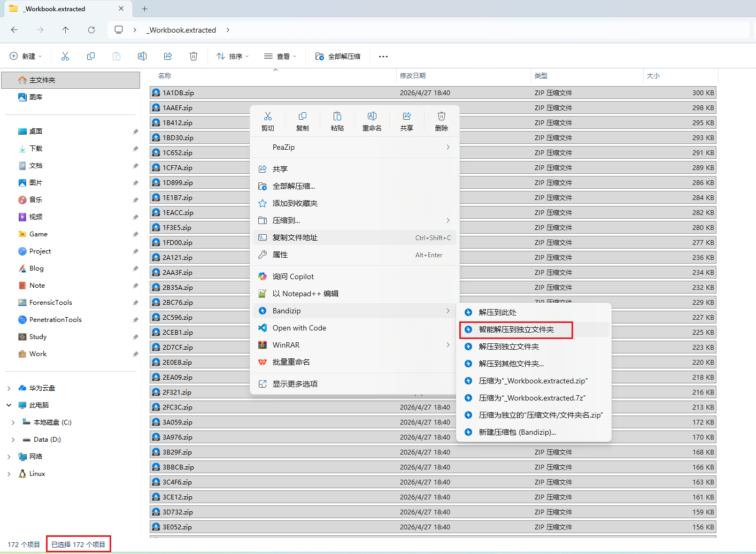Viewport: 756px width, 554px height.
Task: Open the toolbar's more options ellipsis
Action: pyautogui.click(x=383, y=56)
